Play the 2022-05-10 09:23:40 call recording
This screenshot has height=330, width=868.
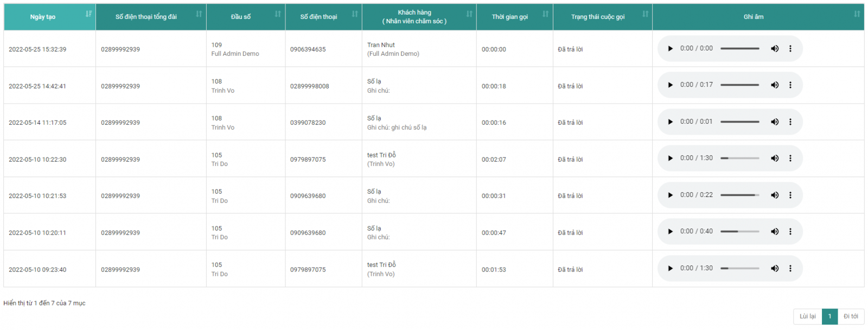(671, 269)
